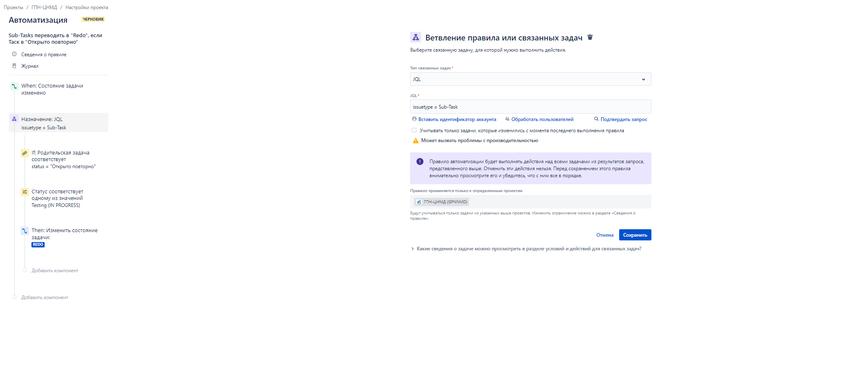Select the When trigger icon
Screen dimensions: 868x373
click(14, 86)
